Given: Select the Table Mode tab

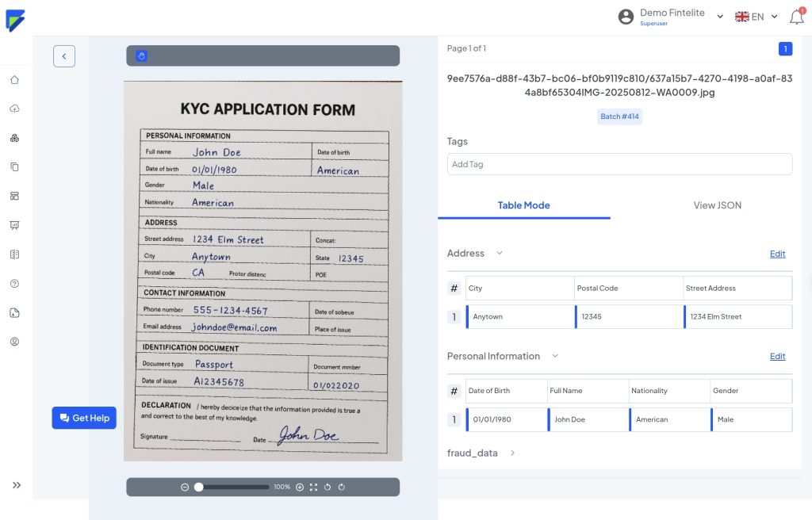Looking at the screenshot, I should [523, 205].
